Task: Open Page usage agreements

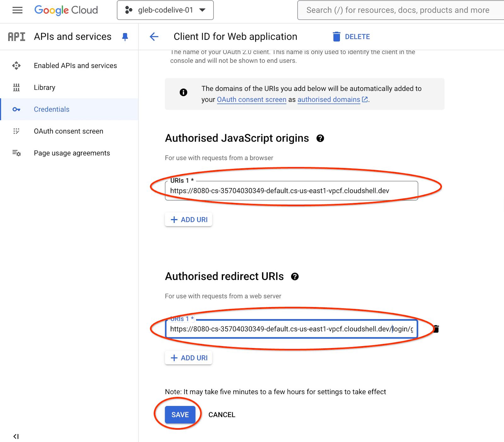Action: tap(72, 153)
